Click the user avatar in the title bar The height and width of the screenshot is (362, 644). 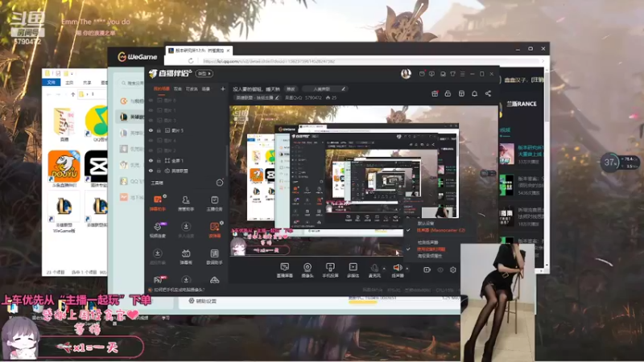pos(406,73)
